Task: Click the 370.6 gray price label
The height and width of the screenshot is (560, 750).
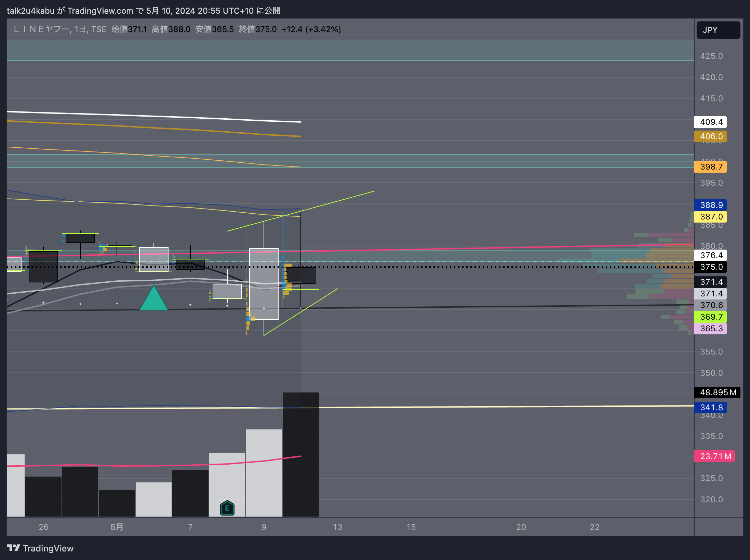Action: coord(710,305)
